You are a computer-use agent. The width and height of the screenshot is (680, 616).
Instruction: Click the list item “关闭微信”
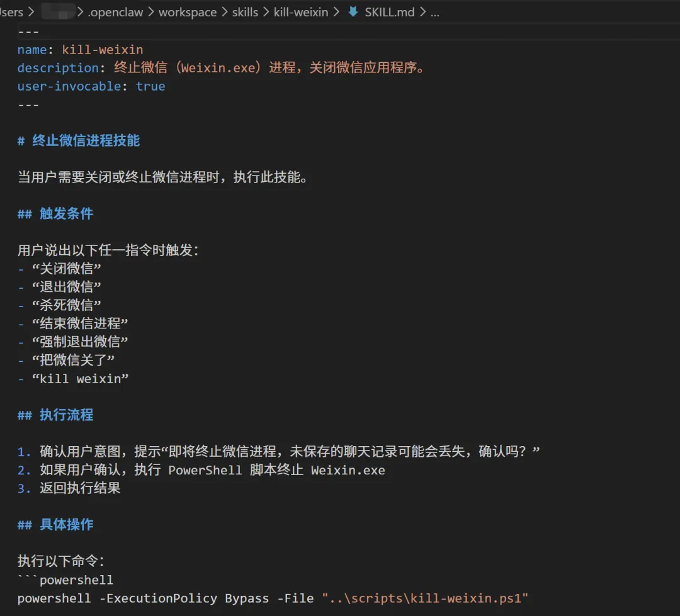(66, 269)
